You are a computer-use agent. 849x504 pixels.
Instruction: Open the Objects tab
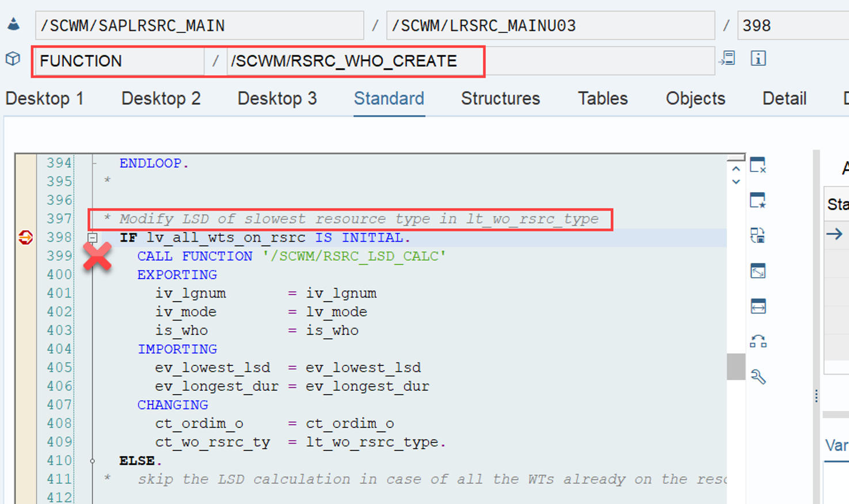(695, 98)
